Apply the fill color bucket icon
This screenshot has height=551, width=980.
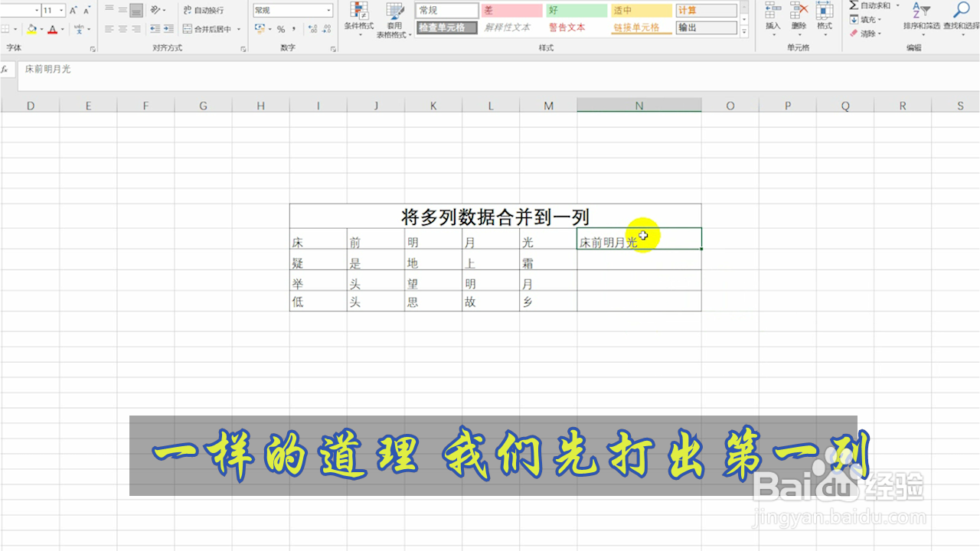click(31, 29)
